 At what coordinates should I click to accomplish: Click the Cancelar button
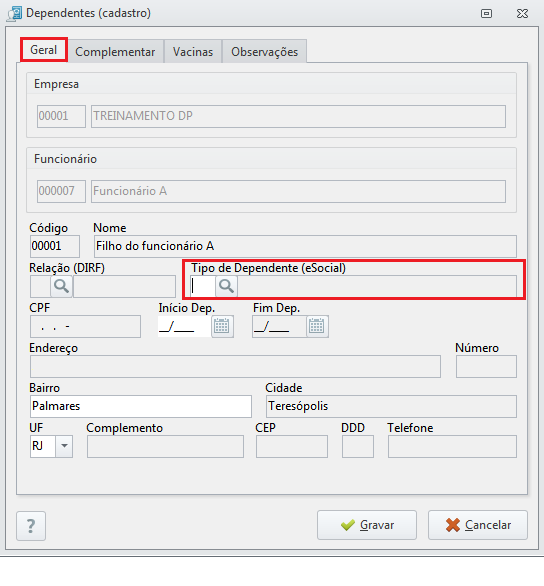(477, 525)
